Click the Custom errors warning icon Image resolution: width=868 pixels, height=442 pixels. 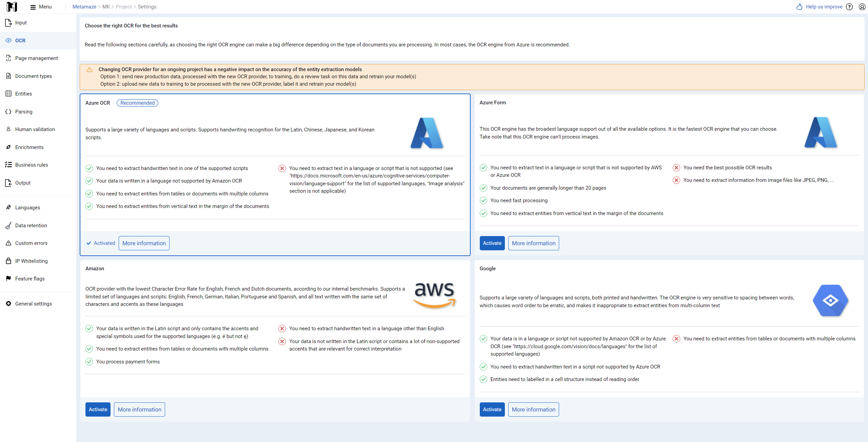[x=8, y=243]
